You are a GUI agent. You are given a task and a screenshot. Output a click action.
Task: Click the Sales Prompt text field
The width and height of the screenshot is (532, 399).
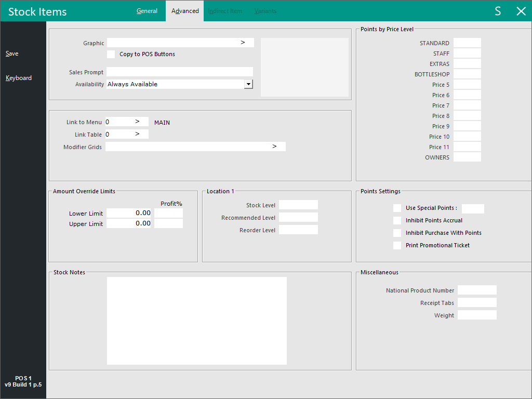[x=179, y=72]
